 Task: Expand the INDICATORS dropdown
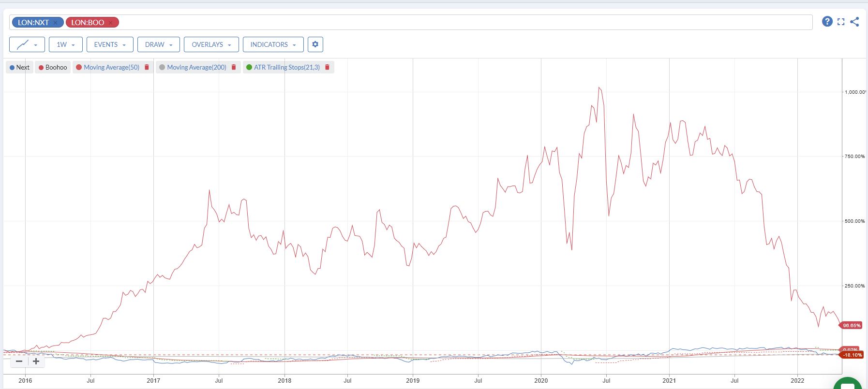(273, 44)
